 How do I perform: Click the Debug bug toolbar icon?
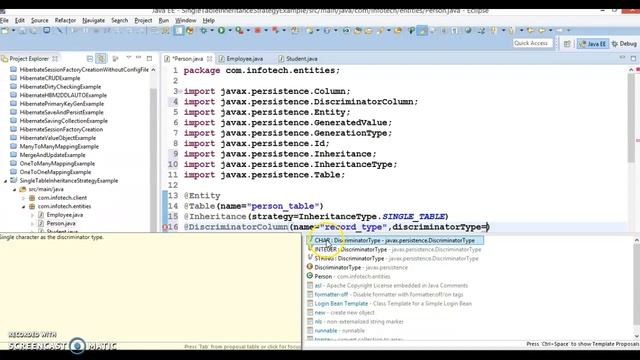click(x=203, y=31)
